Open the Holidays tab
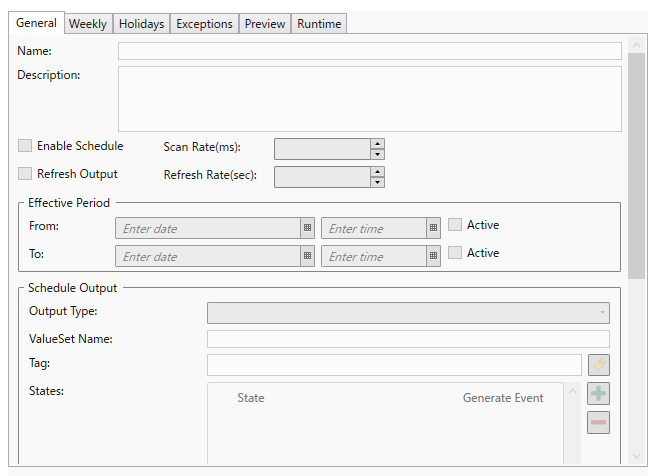 click(x=141, y=24)
